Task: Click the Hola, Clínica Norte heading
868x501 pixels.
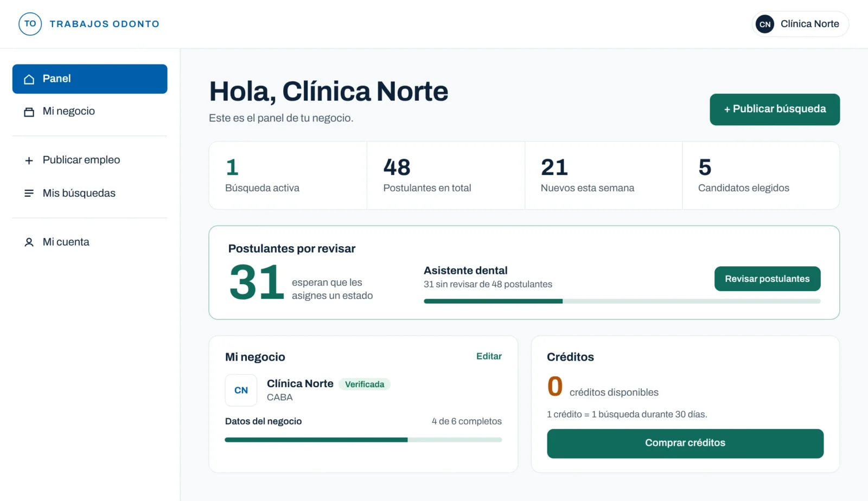Action: point(329,91)
